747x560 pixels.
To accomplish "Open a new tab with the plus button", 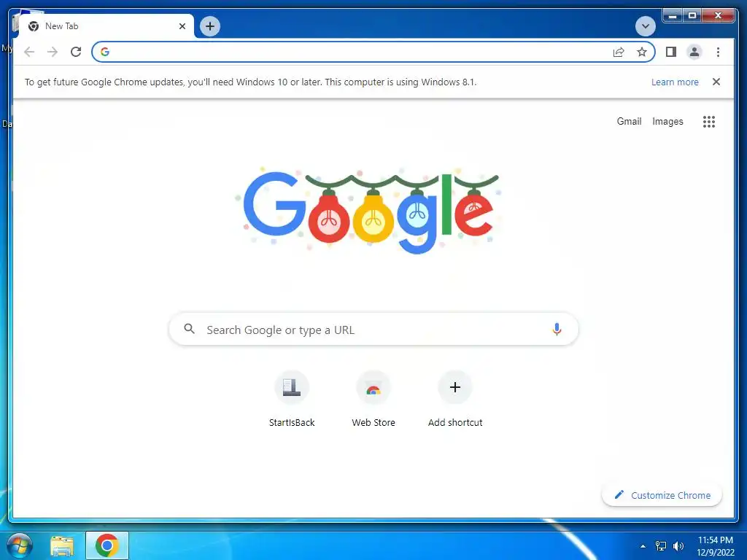I will point(210,26).
